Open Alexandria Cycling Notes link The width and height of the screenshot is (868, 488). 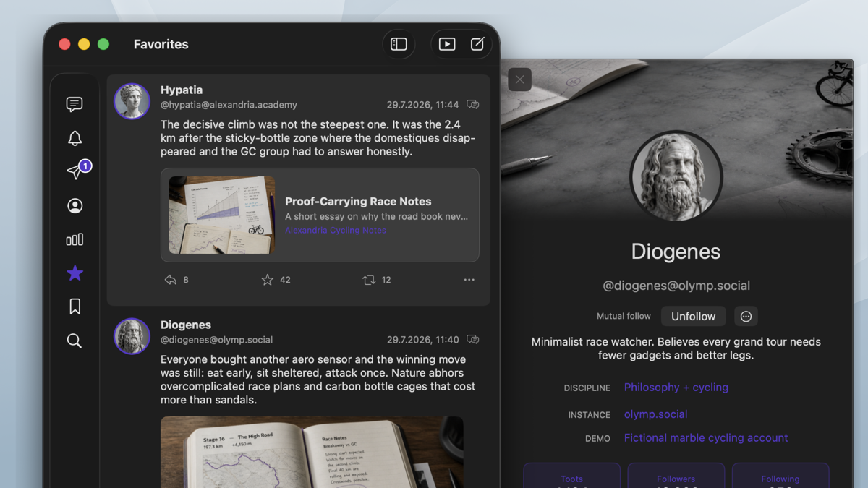click(x=336, y=231)
